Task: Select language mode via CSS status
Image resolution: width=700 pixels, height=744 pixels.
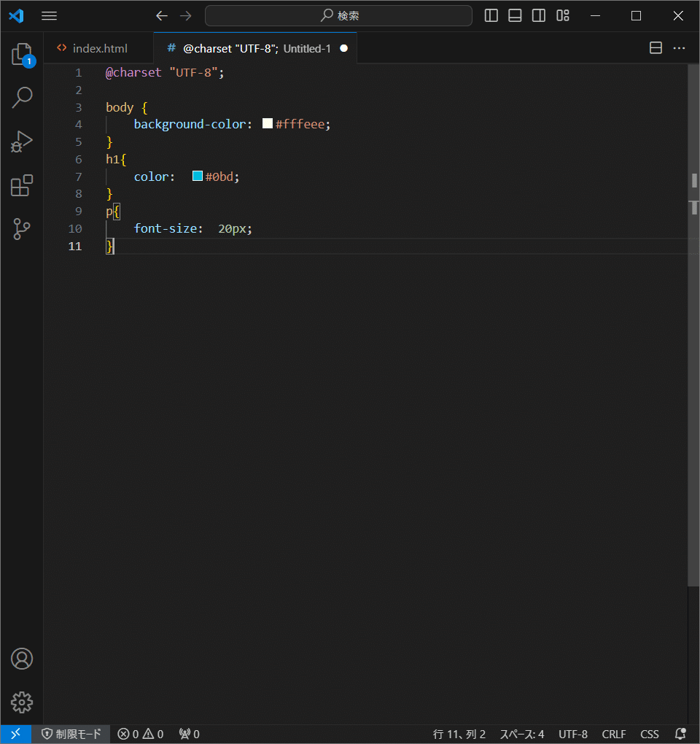Action: pos(649,734)
